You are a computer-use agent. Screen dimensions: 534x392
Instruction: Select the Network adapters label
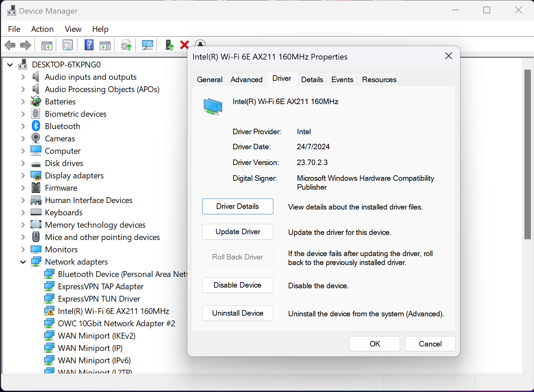(76, 262)
